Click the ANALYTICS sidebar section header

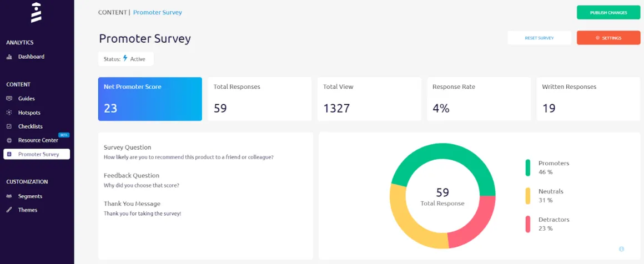coord(20,43)
